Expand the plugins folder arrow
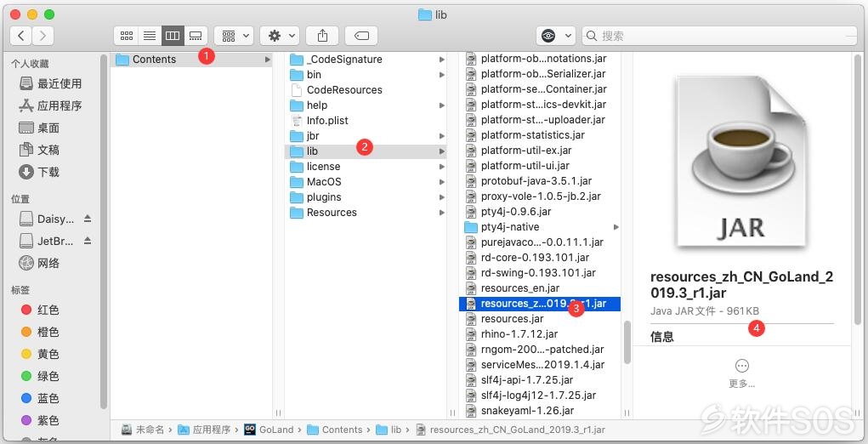The width and height of the screenshot is (868, 444). [x=442, y=197]
